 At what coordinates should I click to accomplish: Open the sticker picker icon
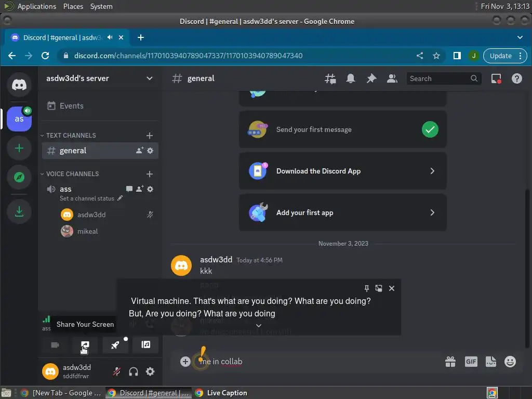[490, 362]
